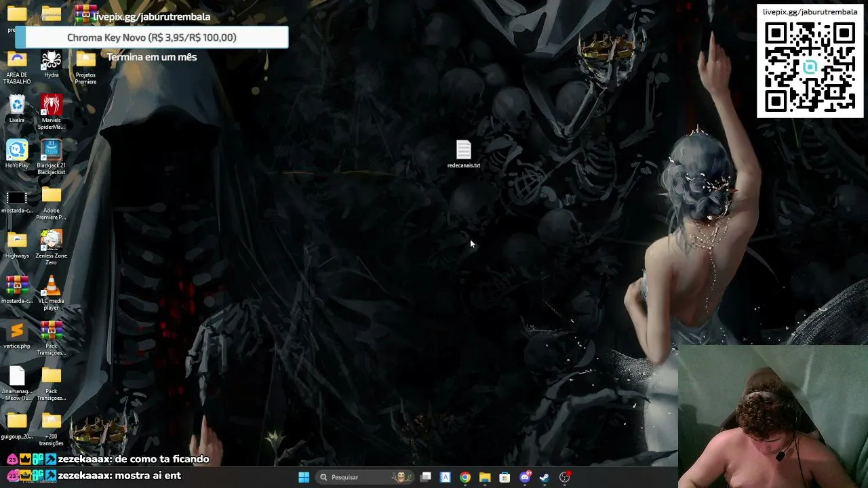Open the Windows Start menu
This screenshot has height=488, width=868.
[304, 477]
